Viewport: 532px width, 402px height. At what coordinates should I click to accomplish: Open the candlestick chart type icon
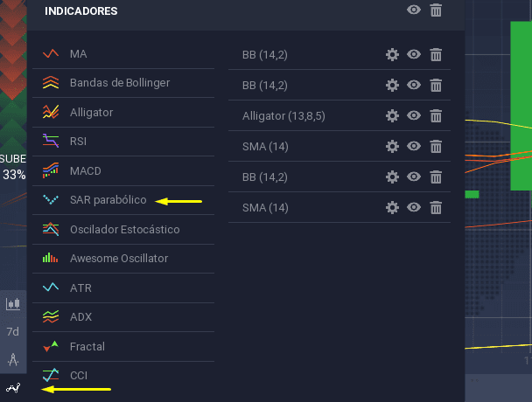click(13, 304)
